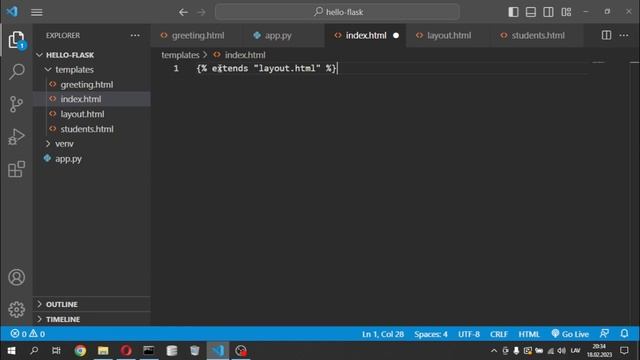This screenshot has width=640, height=360.
Task: Open Explorer Views and More Actions ellipsis
Action: coord(135,36)
